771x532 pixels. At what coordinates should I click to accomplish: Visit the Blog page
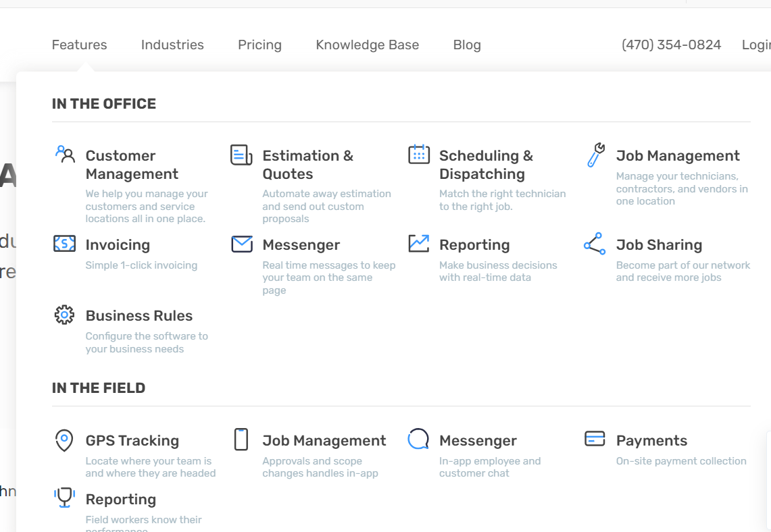[467, 45]
